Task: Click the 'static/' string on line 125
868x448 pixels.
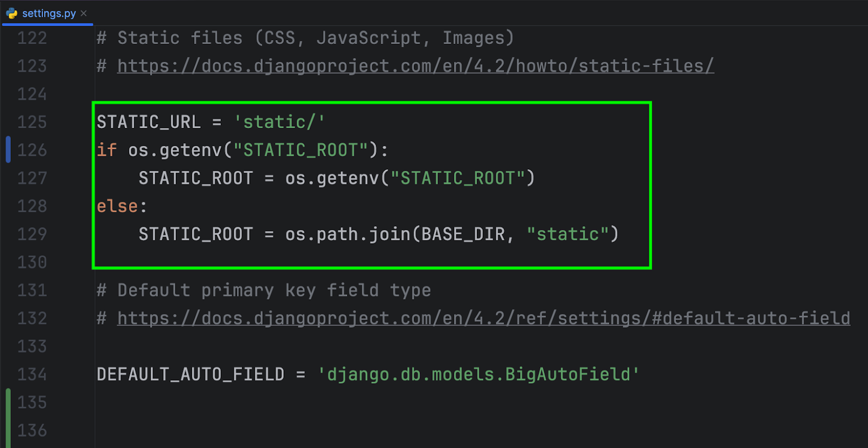Action: click(x=279, y=122)
